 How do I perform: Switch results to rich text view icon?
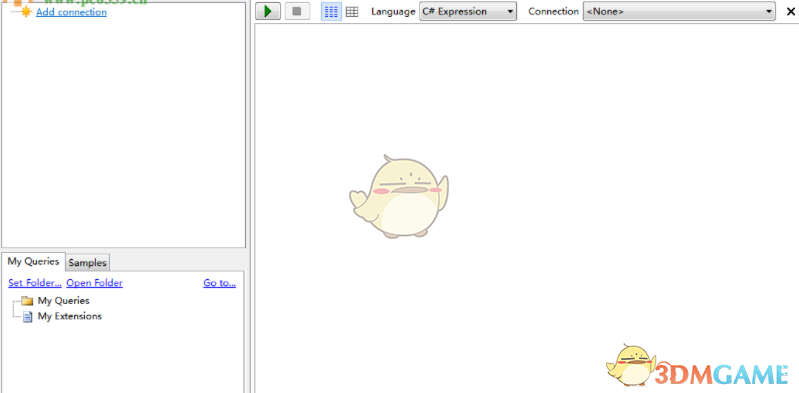pyautogui.click(x=331, y=11)
